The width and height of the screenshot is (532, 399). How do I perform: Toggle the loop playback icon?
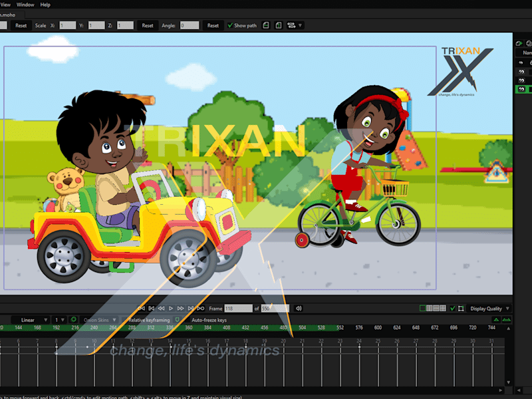201,309
